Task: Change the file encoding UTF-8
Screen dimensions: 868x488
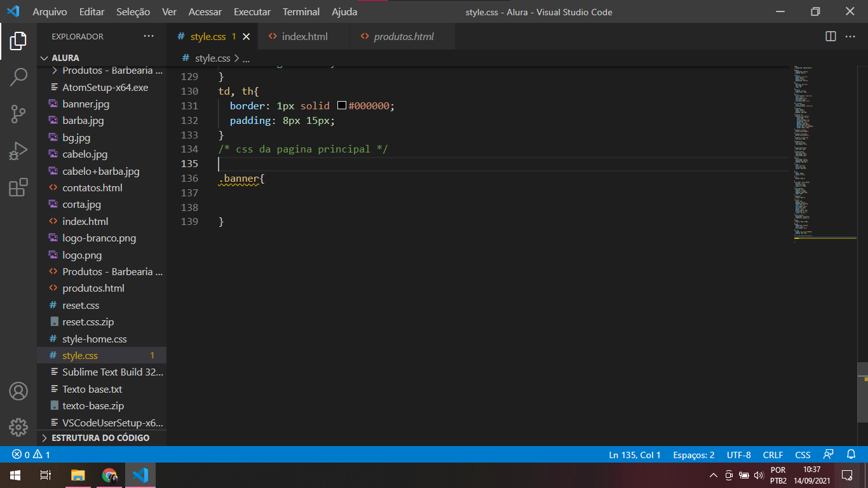Action: (x=738, y=455)
